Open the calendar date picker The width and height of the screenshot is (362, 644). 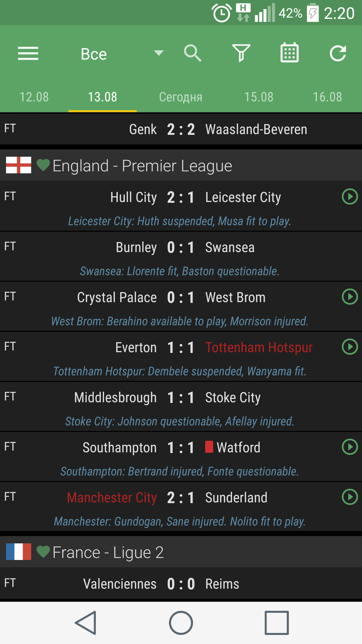pos(289,53)
